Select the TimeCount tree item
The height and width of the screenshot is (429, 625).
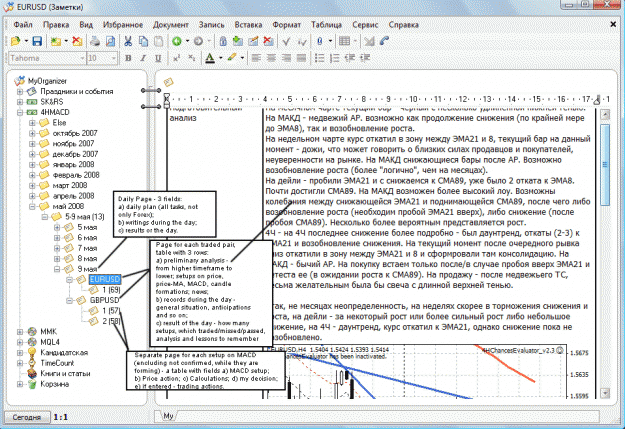click(57, 363)
